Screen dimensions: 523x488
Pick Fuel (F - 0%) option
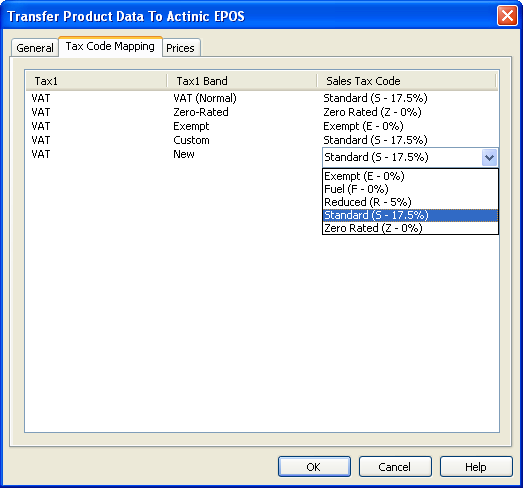pyautogui.click(x=410, y=189)
